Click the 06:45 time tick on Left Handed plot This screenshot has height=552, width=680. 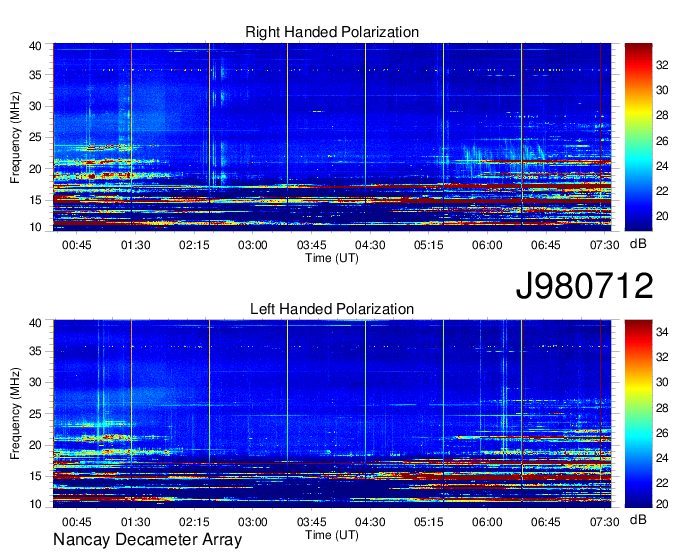(x=546, y=522)
